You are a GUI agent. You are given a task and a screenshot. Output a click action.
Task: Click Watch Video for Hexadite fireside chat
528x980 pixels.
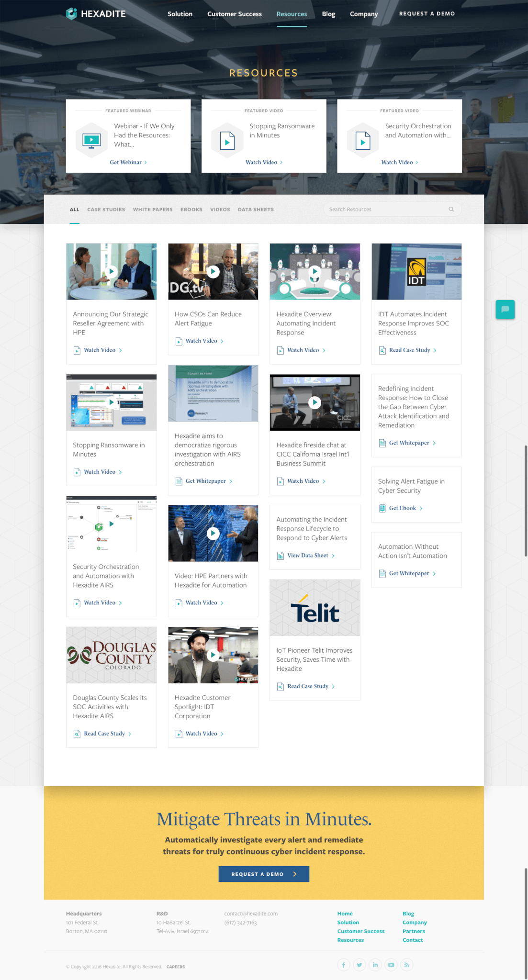[x=306, y=481]
